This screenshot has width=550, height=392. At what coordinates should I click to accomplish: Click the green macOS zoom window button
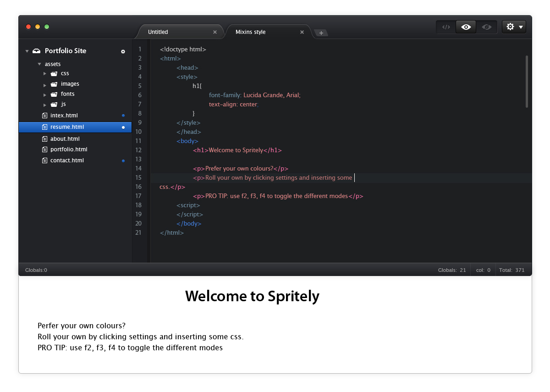tap(47, 27)
